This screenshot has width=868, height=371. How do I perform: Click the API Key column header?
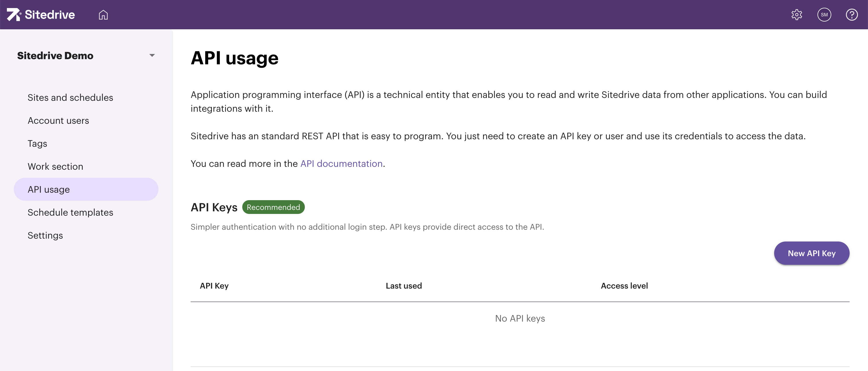pyautogui.click(x=214, y=286)
